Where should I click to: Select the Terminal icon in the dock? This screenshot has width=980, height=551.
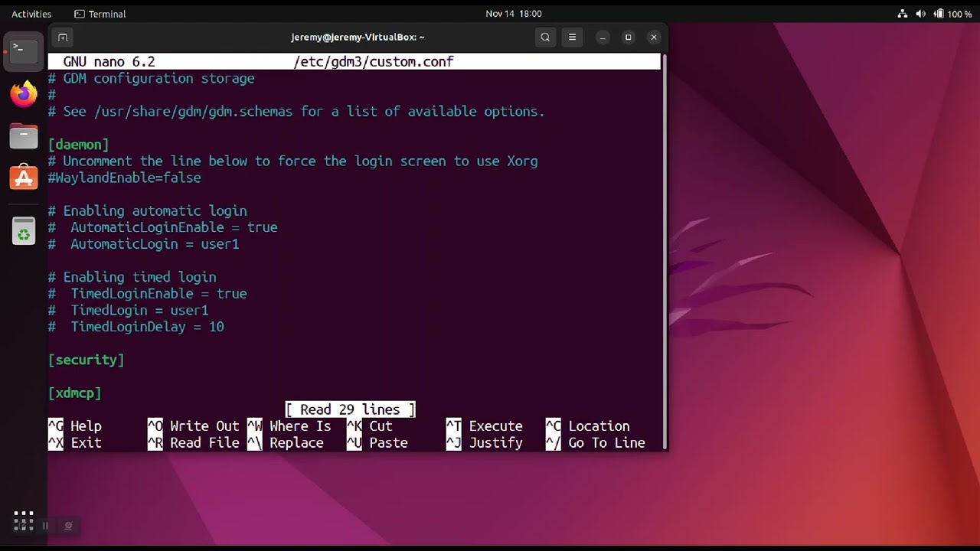24,51
